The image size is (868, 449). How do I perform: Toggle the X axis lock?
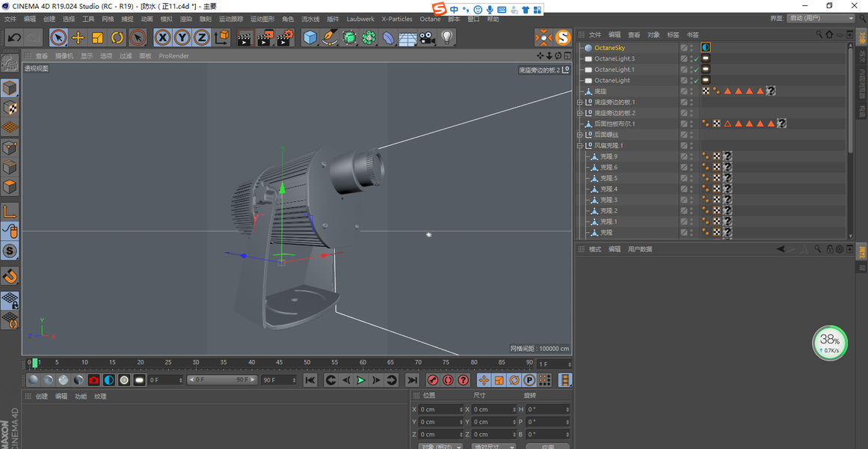coord(162,37)
